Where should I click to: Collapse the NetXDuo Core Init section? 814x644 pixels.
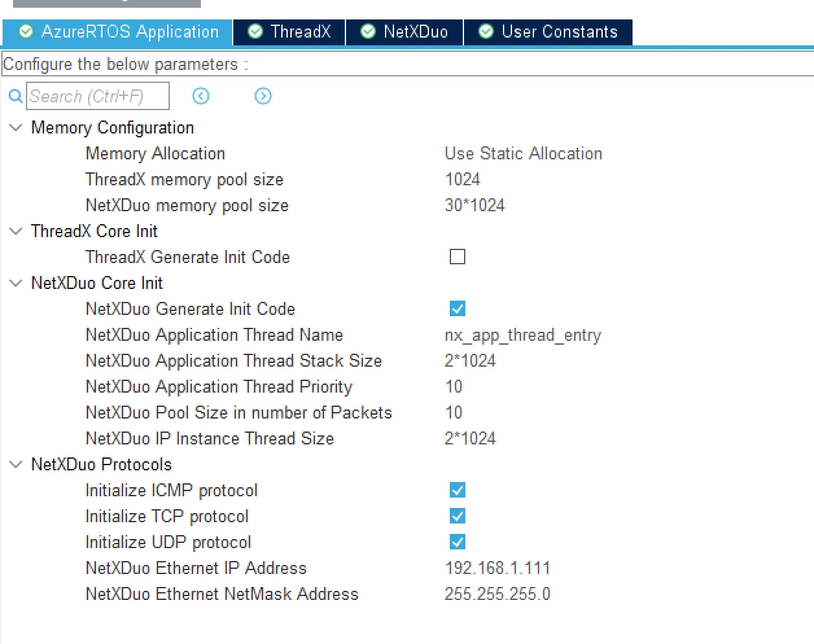coord(16,283)
